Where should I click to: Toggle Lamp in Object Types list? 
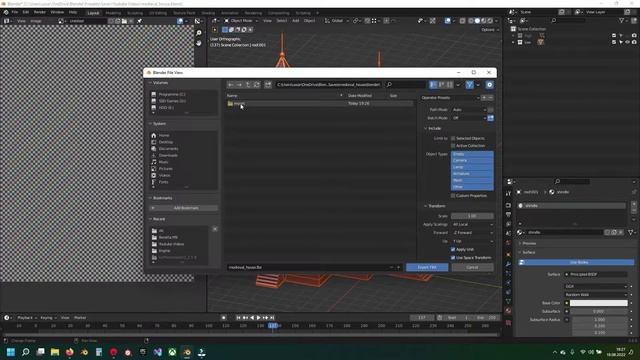pos(472,167)
